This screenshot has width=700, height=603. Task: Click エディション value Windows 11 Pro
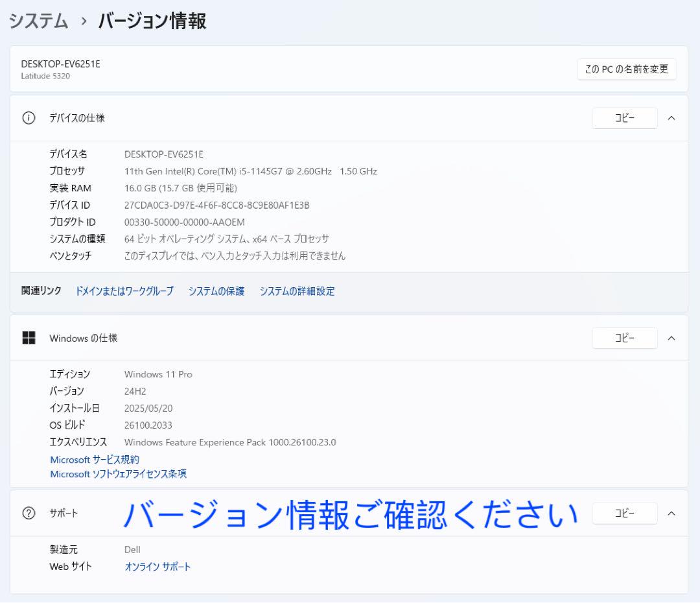pos(158,374)
